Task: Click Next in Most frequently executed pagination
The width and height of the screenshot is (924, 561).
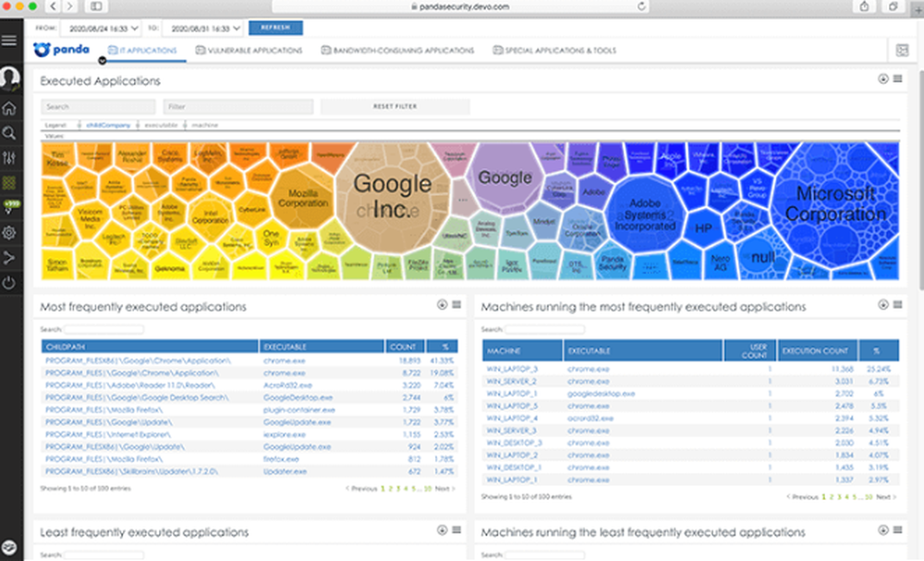Action: click(444, 489)
